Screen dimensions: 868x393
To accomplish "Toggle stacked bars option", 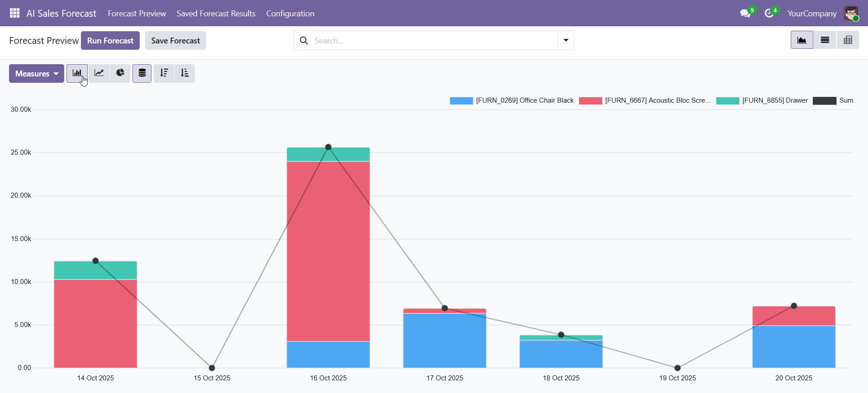I will pos(142,73).
